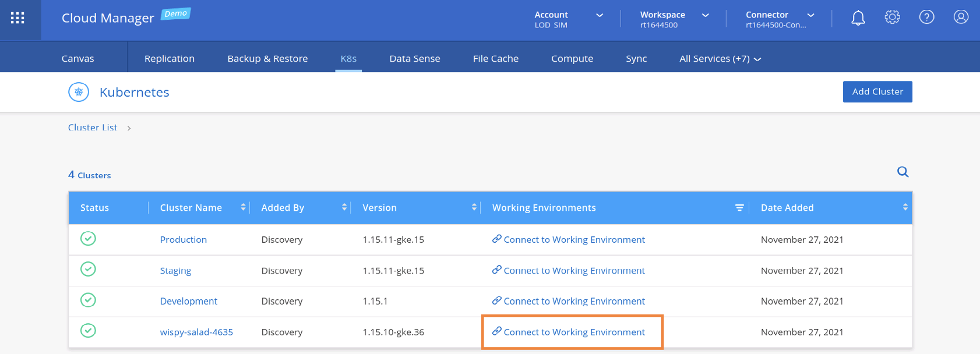
Task: Expand the Workspace dropdown
Action: click(706, 15)
